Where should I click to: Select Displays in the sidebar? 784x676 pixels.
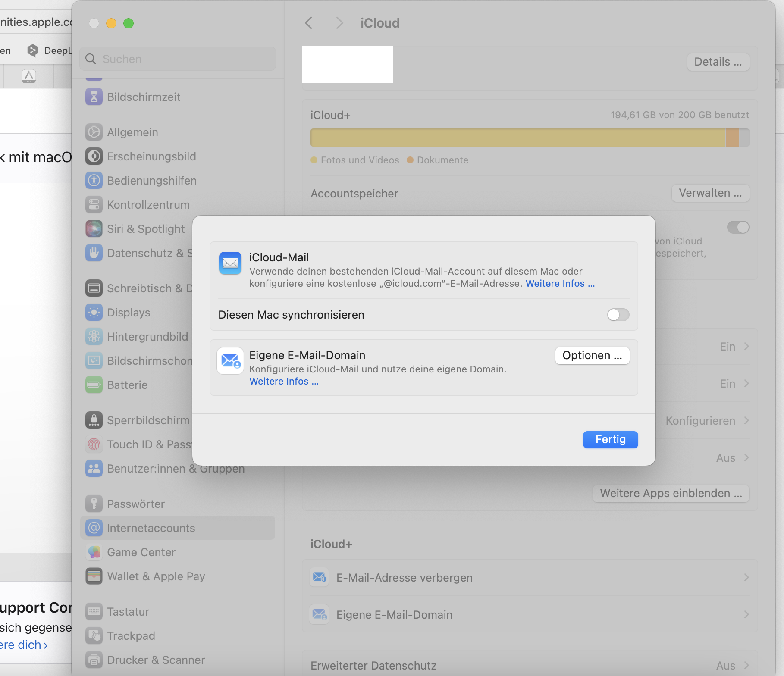[178, 313]
